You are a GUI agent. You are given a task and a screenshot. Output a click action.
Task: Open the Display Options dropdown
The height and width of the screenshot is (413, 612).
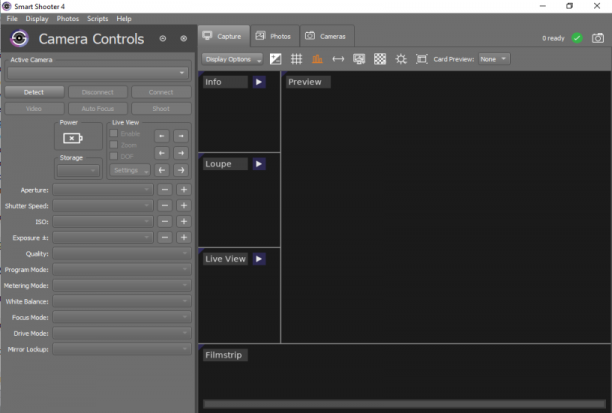click(x=232, y=59)
